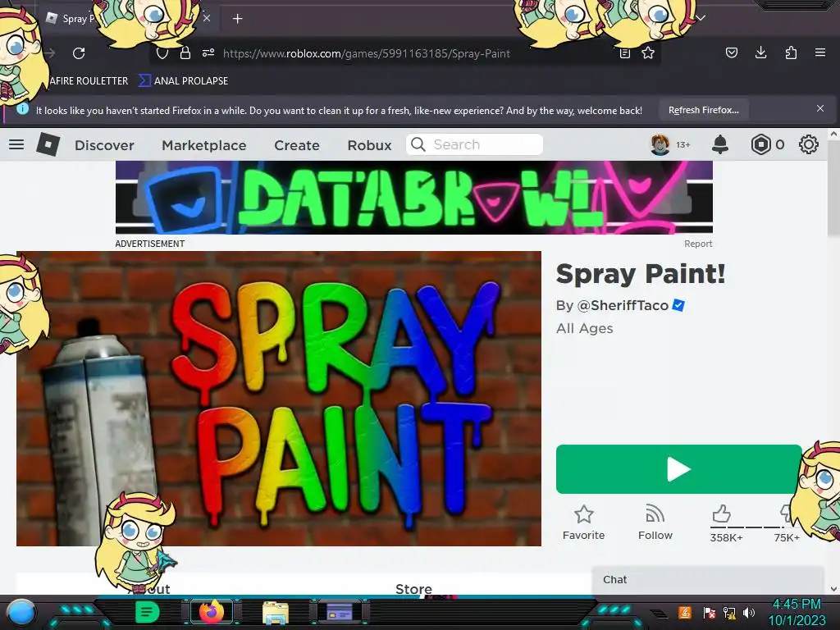Switch to the Store tab
Screen dimensions: 840x630
(x=413, y=588)
